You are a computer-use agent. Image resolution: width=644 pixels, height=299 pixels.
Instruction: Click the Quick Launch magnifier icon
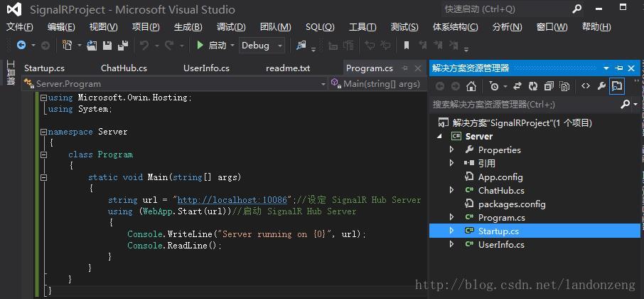click(x=577, y=9)
